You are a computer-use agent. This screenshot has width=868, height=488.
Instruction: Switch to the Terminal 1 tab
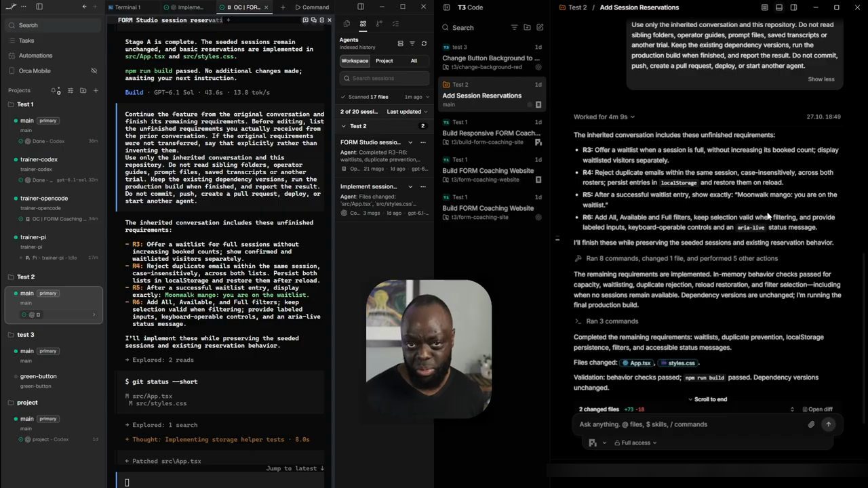[127, 7]
